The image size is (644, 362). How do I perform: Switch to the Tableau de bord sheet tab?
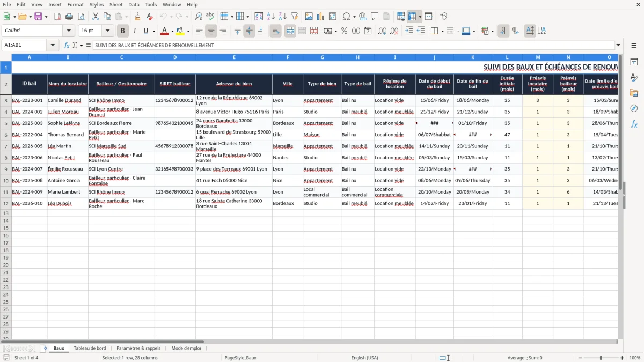(90, 348)
